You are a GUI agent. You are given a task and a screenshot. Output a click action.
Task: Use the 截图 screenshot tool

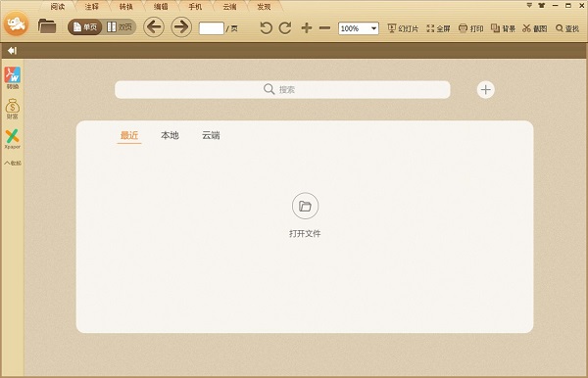[x=535, y=28]
